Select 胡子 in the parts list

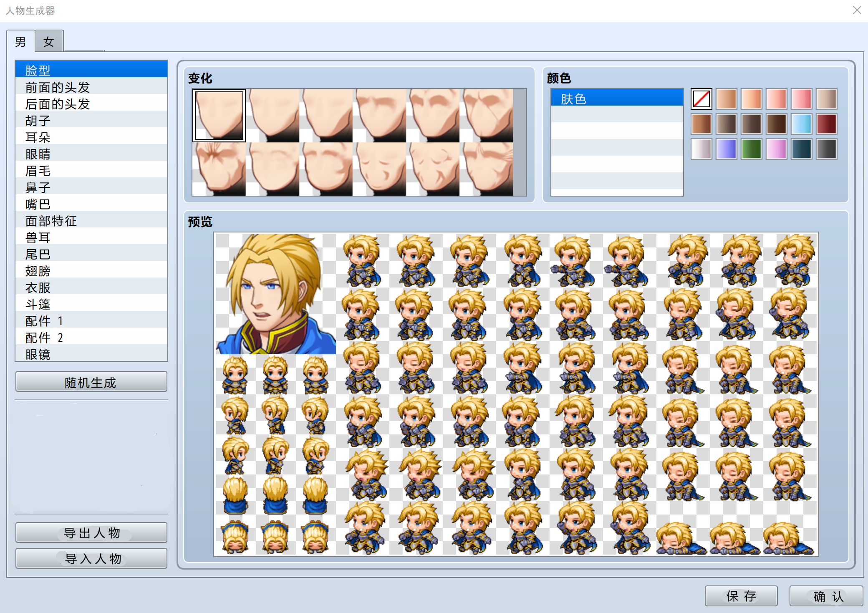(x=91, y=121)
